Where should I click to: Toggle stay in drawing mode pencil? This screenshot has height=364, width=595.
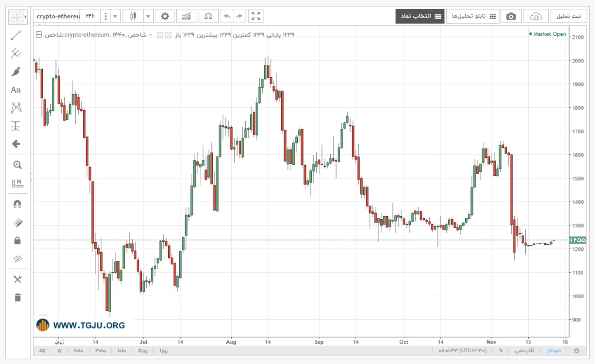(x=17, y=222)
